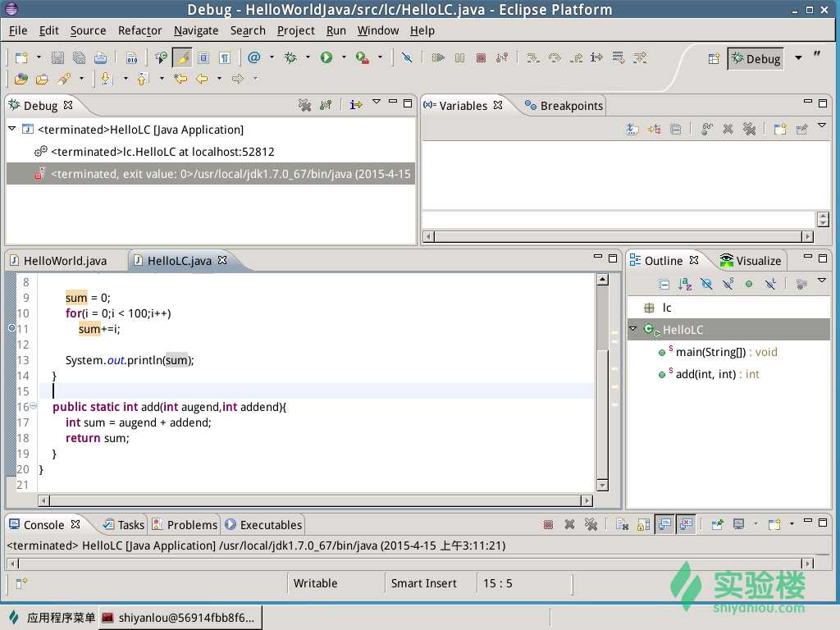Click the editor vertical scrollbar down arrow
The image size is (840, 630).
pyautogui.click(x=602, y=486)
